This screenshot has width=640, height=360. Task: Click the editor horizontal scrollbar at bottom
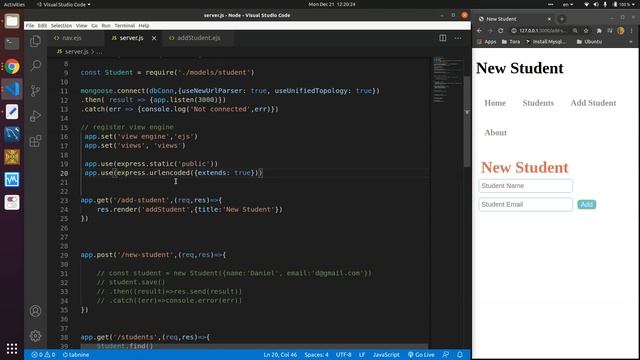pyautogui.click(x=255, y=346)
